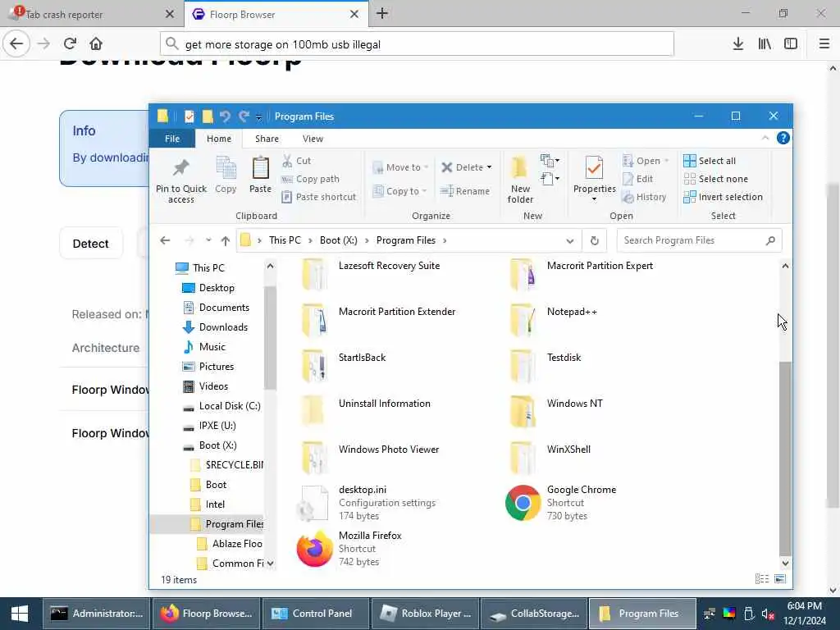This screenshot has height=630, width=840.
Task: Click Edit in Open group
Action: tap(637, 179)
